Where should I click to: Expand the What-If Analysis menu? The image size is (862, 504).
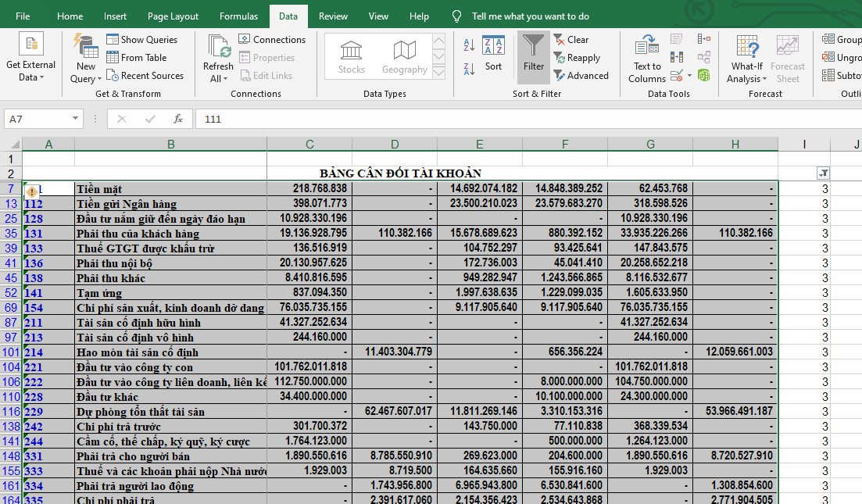746,72
